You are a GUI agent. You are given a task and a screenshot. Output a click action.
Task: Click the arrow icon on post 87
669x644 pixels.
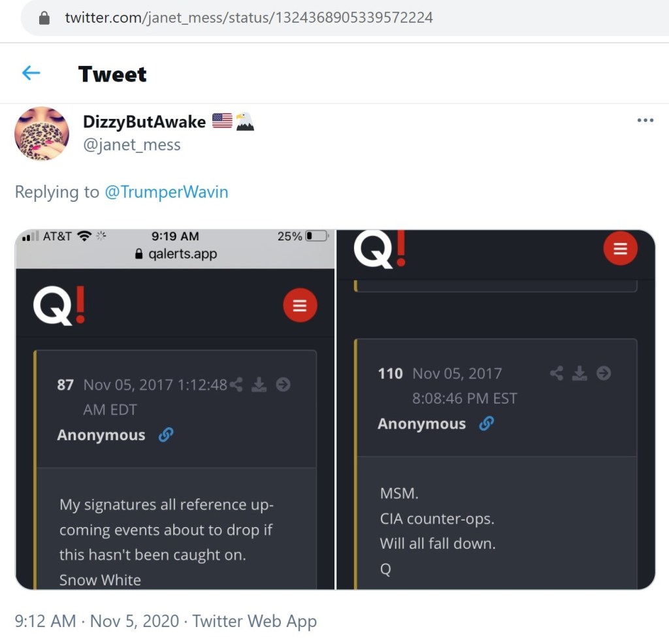[283, 385]
